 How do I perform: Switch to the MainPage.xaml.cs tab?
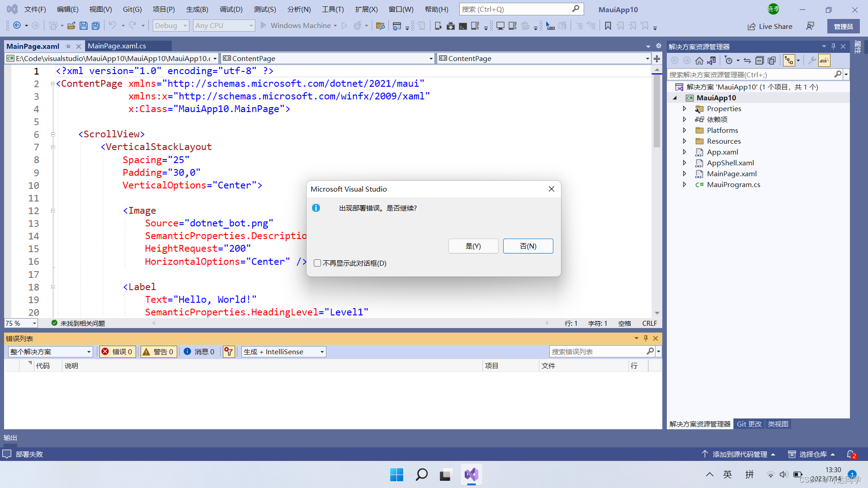click(117, 46)
